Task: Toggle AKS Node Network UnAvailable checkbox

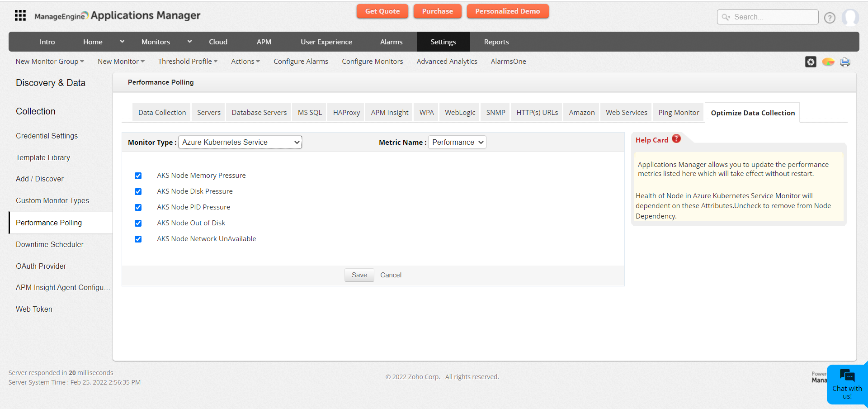Action: point(138,239)
